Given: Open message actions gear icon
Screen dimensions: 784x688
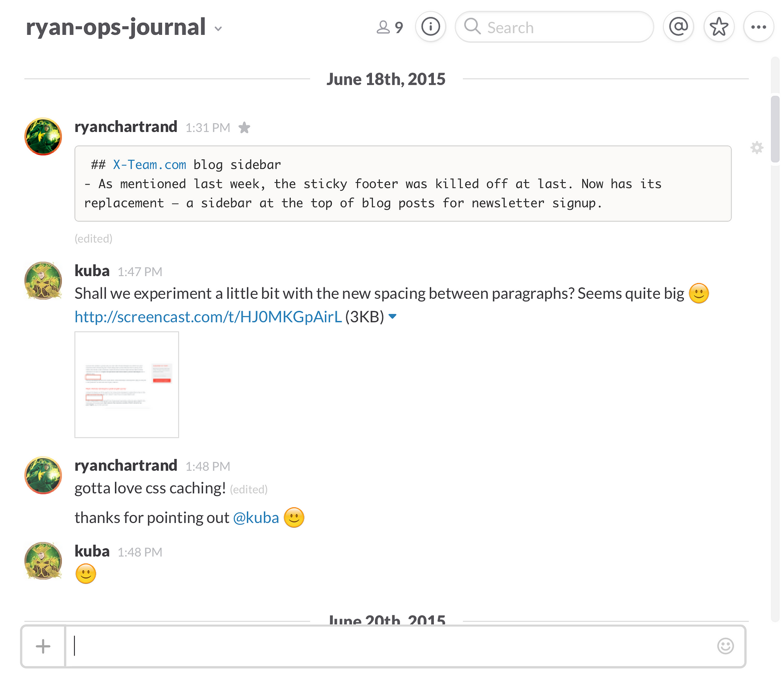Looking at the screenshot, I should pos(756,147).
